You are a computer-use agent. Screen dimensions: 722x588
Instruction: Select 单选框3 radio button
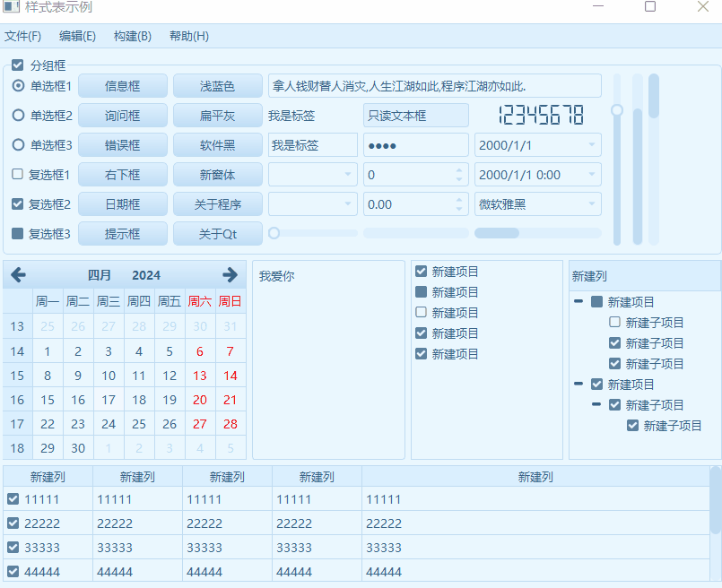click(x=18, y=145)
